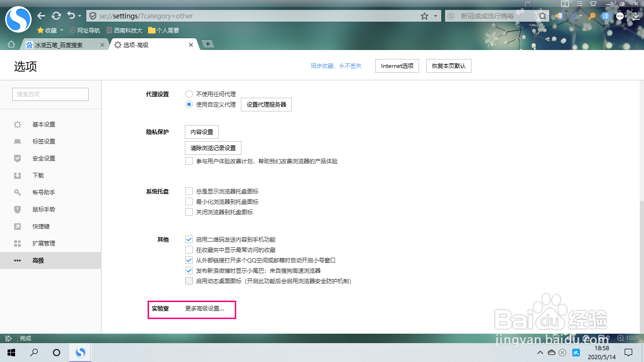This screenshot has width=644, height=362.
Task: Click the send-to-phone icon
Action: coord(559,16)
